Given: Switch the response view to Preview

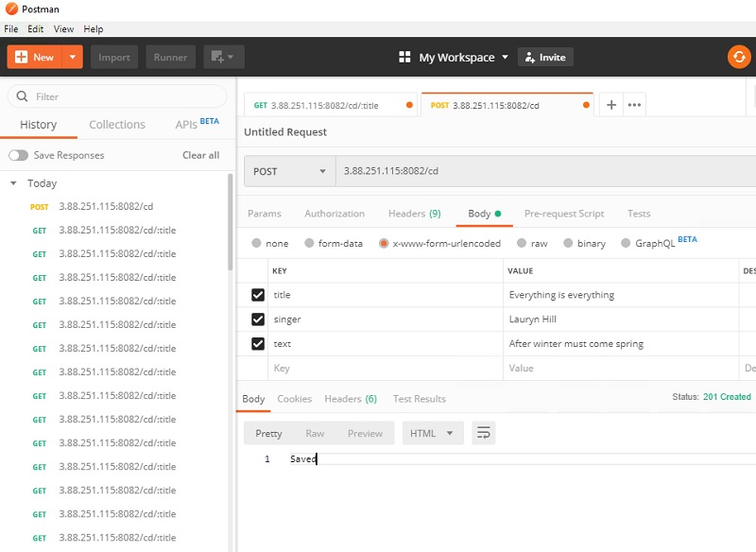Looking at the screenshot, I should pos(365,434).
